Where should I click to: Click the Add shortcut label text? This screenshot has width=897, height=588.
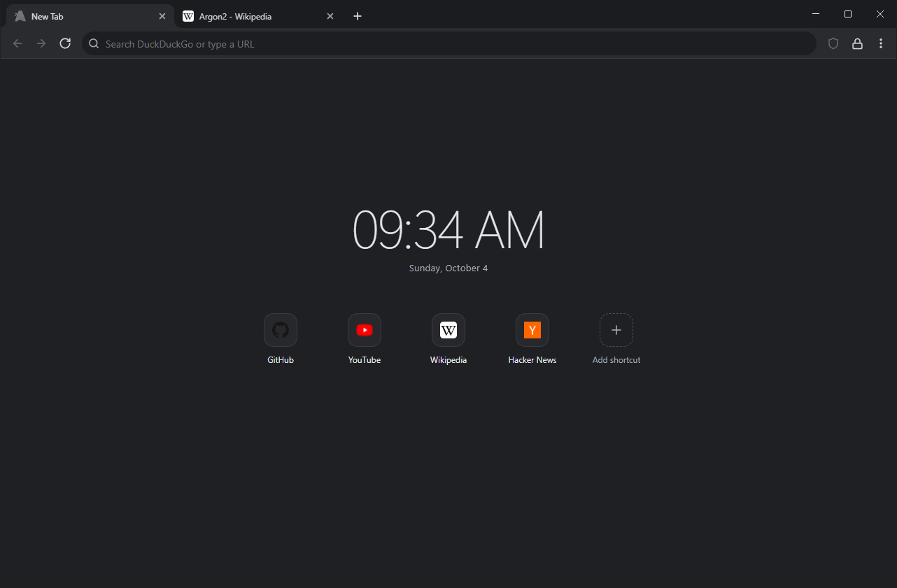[616, 360]
